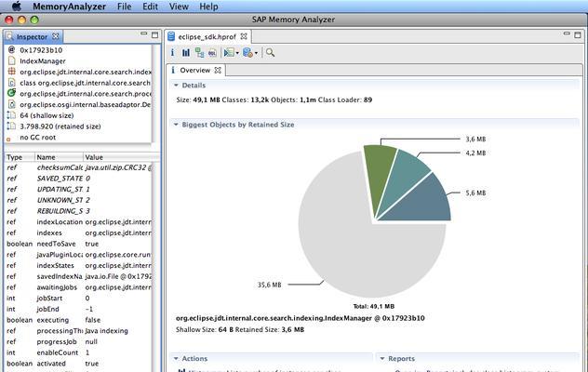This screenshot has height=372, width=588.
Task: Click the 3,6 MB pie chart label
Action: point(475,139)
